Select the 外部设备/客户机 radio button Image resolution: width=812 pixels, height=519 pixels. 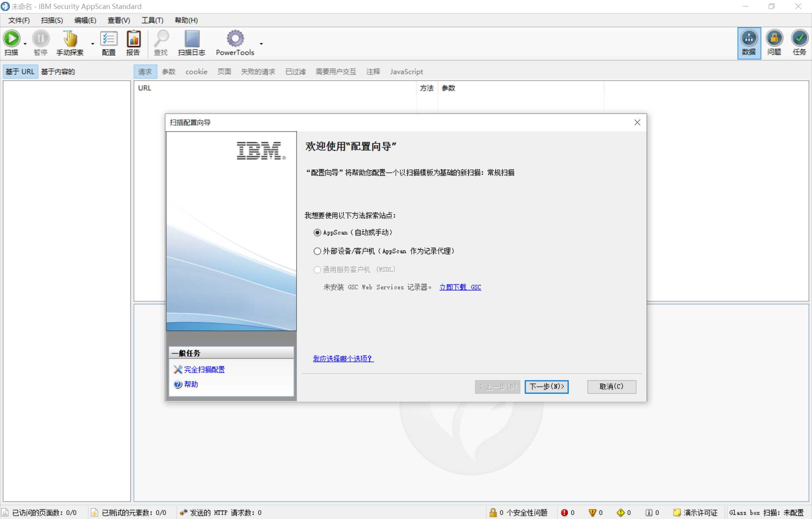coord(317,251)
